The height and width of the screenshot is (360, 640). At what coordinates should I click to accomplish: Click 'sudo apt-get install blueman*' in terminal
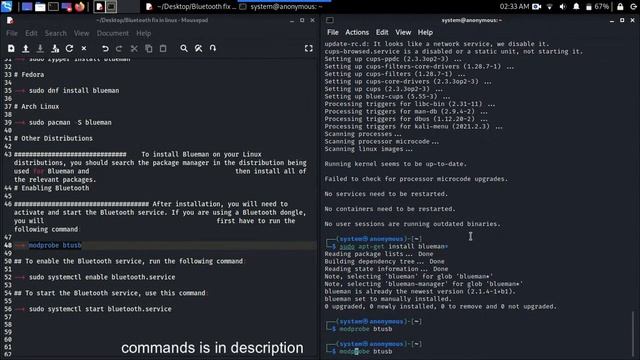tap(394, 246)
